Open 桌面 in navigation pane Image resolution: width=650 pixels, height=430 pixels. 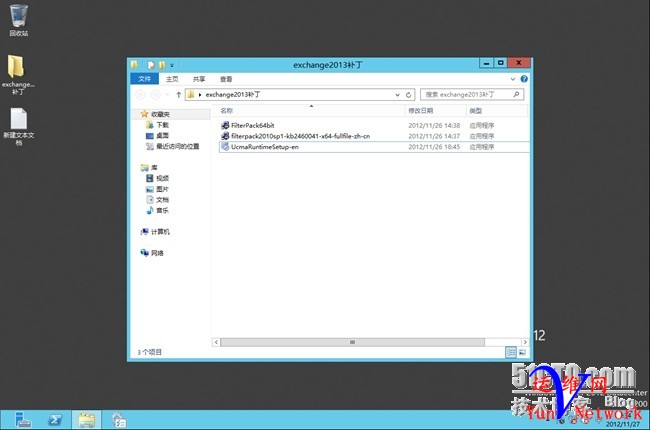tap(158, 136)
